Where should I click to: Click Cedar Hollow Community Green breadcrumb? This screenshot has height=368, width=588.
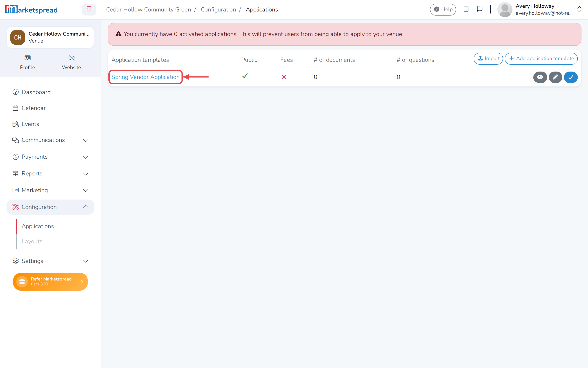(x=148, y=9)
